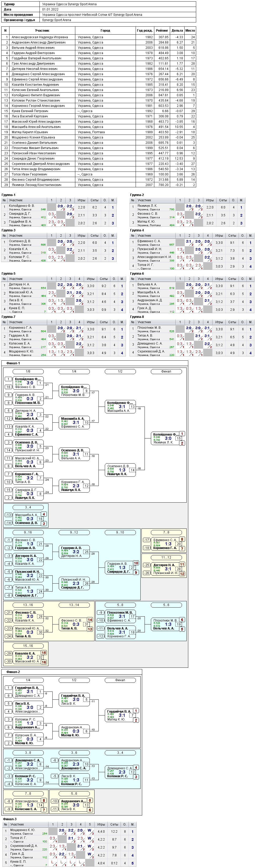Select the Группа-5 heading
The width and height of the screenshot is (257, 868).
point(8,274)
